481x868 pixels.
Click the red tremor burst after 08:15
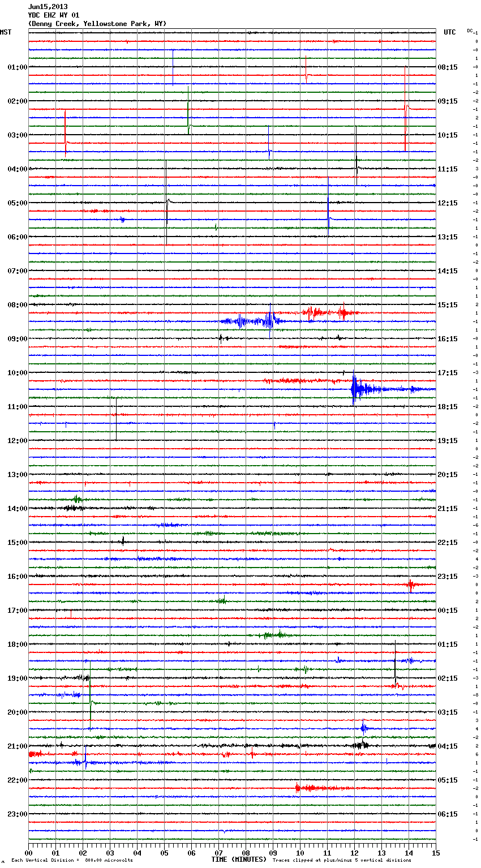point(330,313)
